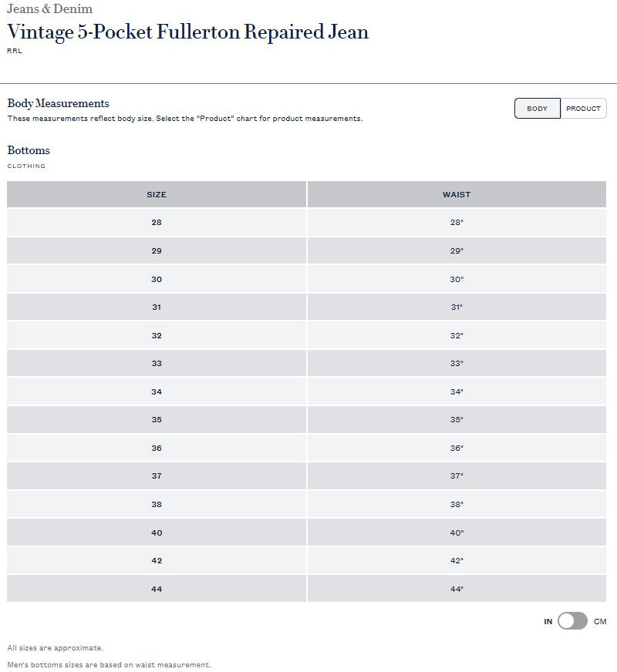Select the size 44 row
617x672 pixels.
click(x=306, y=589)
